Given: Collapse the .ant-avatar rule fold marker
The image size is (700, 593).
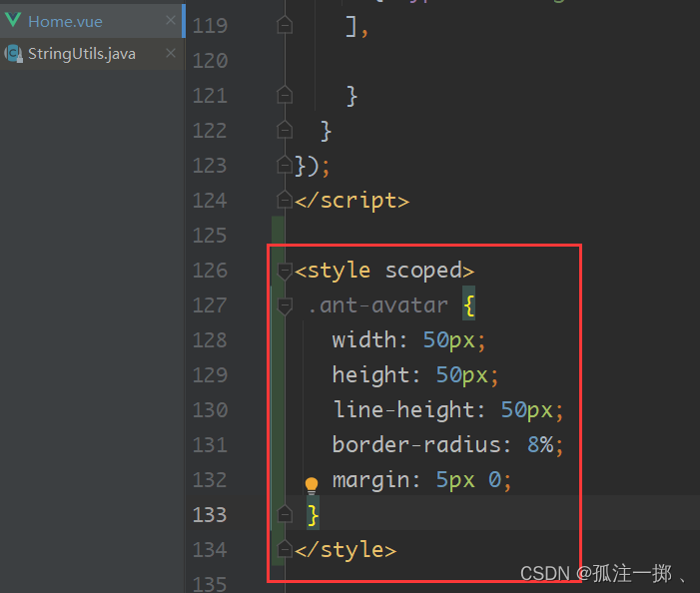Looking at the screenshot, I should click(285, 306).
